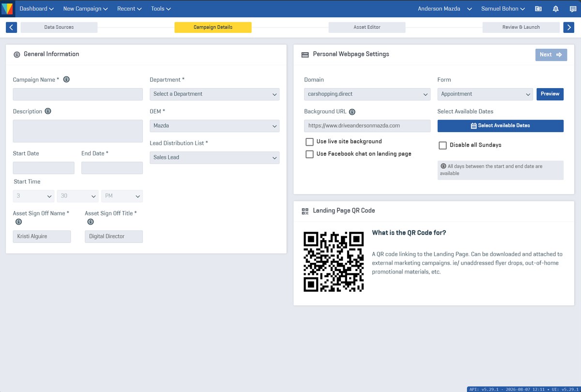Enable Use Facebook chat on landing page

point(309,154)
